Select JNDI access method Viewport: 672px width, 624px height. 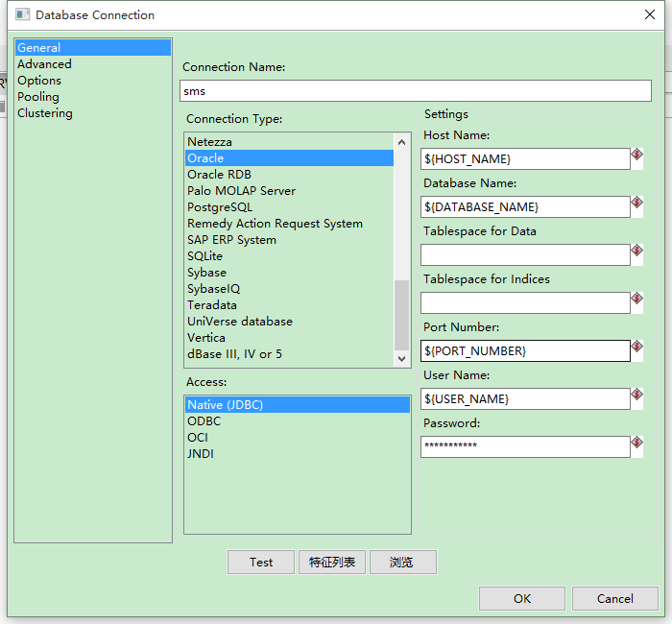pos(298,453)
